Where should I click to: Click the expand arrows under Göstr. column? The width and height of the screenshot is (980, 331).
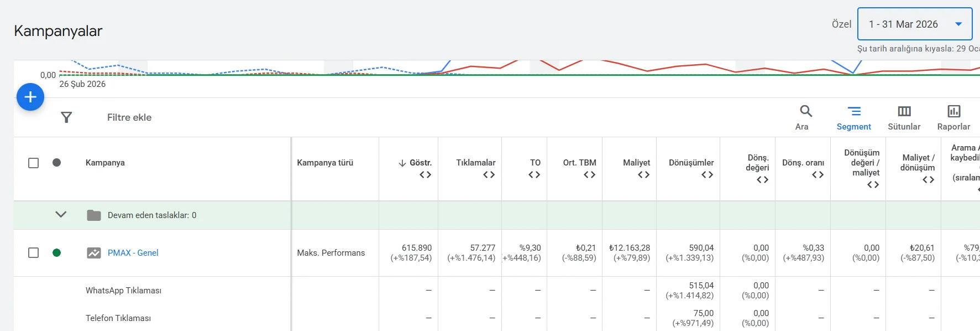(x=425, y=175)
